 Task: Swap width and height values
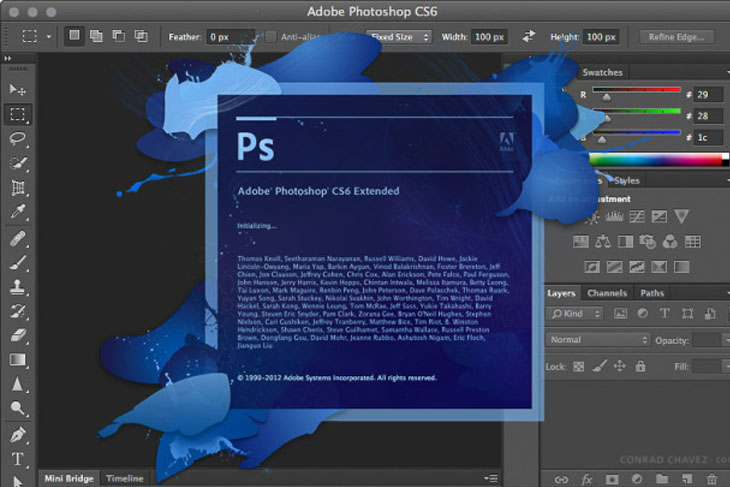pos(528,36)
